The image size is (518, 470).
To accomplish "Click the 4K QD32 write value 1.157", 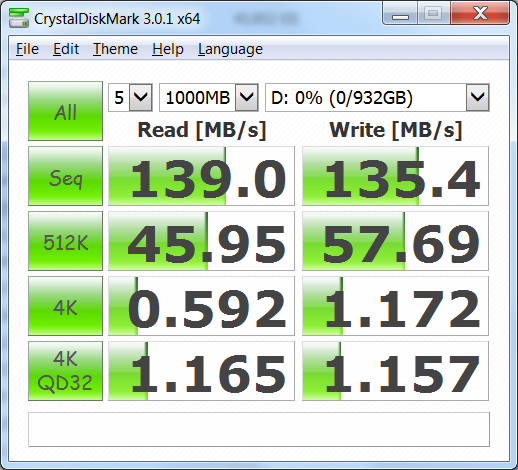I will tap(395, 371).
